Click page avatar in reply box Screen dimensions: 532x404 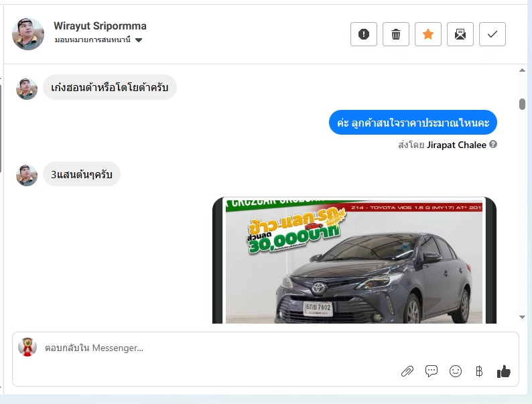[x=27, y=347]
